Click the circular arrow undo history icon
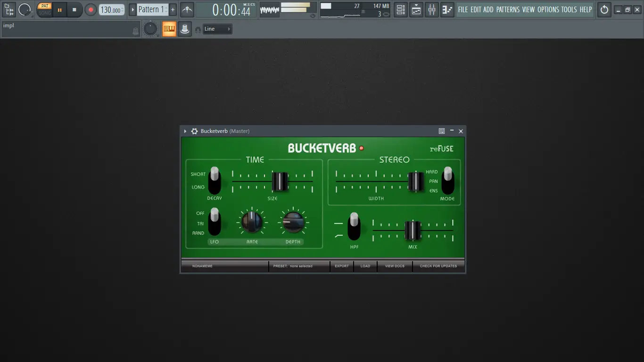Image resolution: width=644 pixels, height=362 pixels. (604, 9)
